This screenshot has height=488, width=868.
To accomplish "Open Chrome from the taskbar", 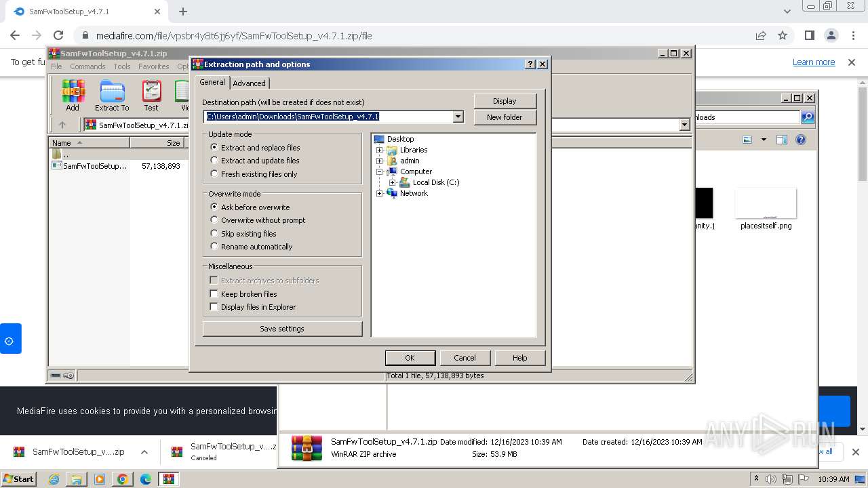I will 123,479.
